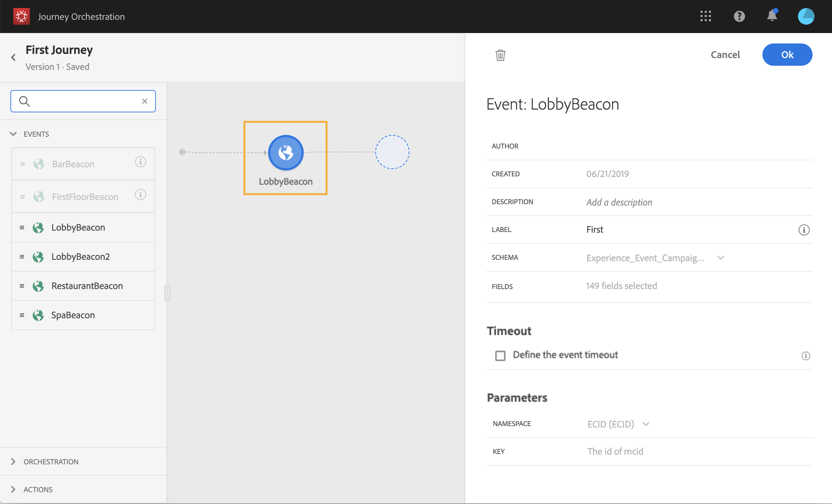The width and height of the screenshot is (832, 504).
Task: Enable the Define the event timeout checkbox
Action: [500, 355]
